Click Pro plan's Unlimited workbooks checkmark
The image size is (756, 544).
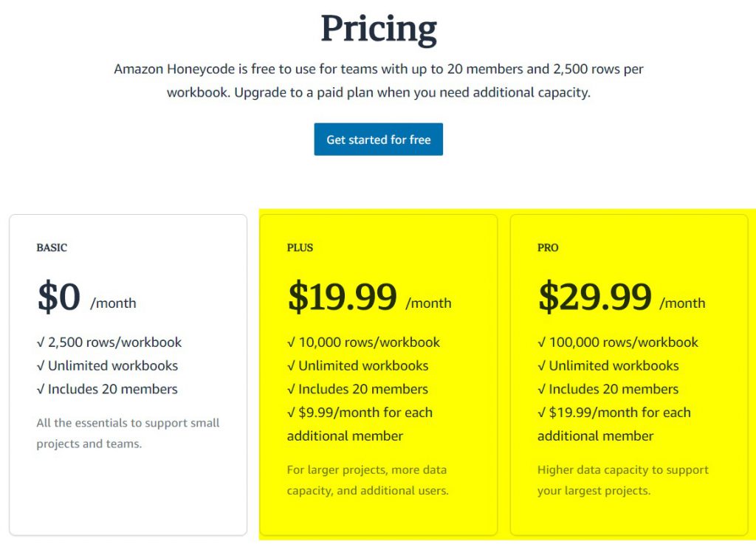541,366
